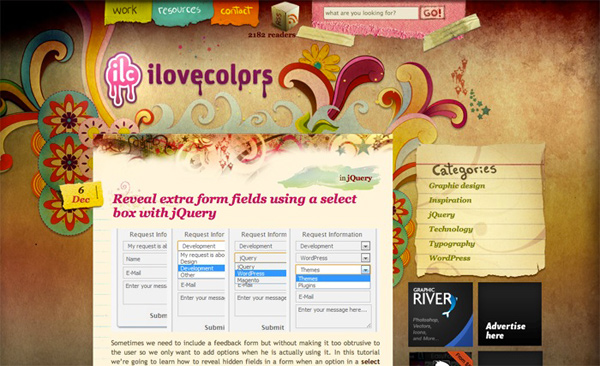
Task: Click the WordPress dropdown arrow in fourth preview
Action: 365,258
